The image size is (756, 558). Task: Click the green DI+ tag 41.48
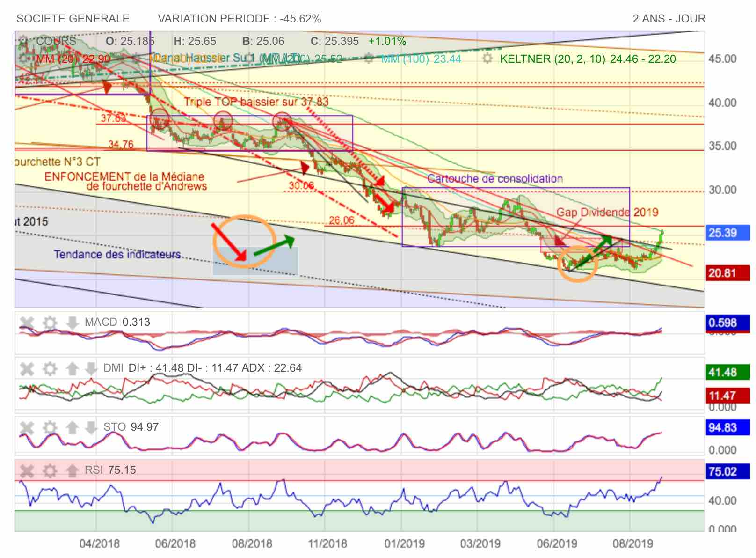pyautogui.click(x=727, y=373)
